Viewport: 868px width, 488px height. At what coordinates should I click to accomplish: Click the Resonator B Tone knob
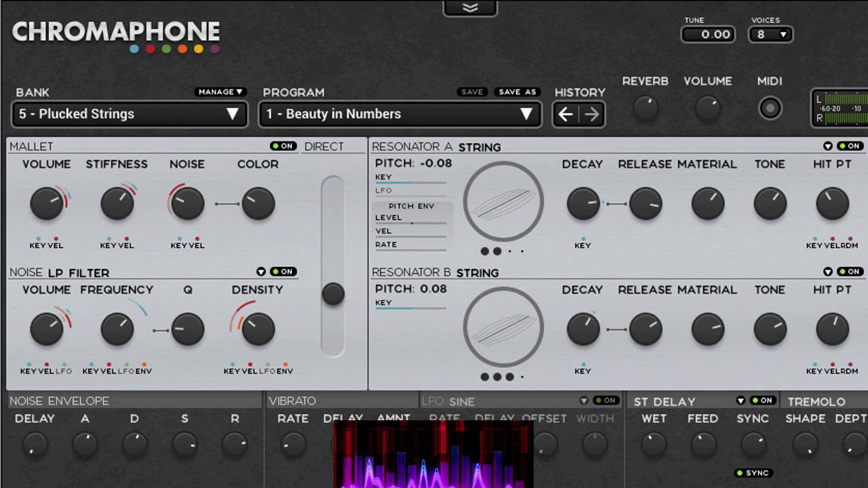tap(770, 329)
